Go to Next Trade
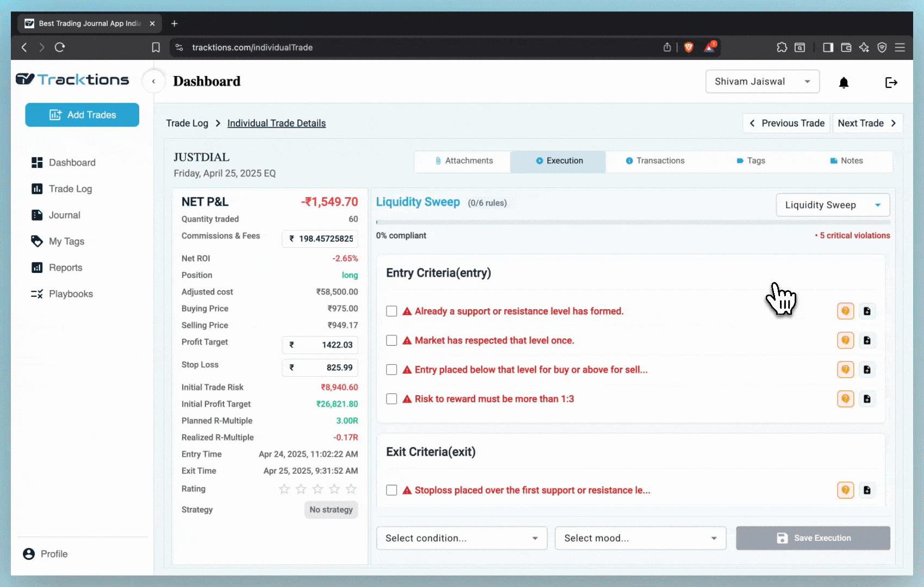Viewport: 924px width, 587px height. click(867, 123)
